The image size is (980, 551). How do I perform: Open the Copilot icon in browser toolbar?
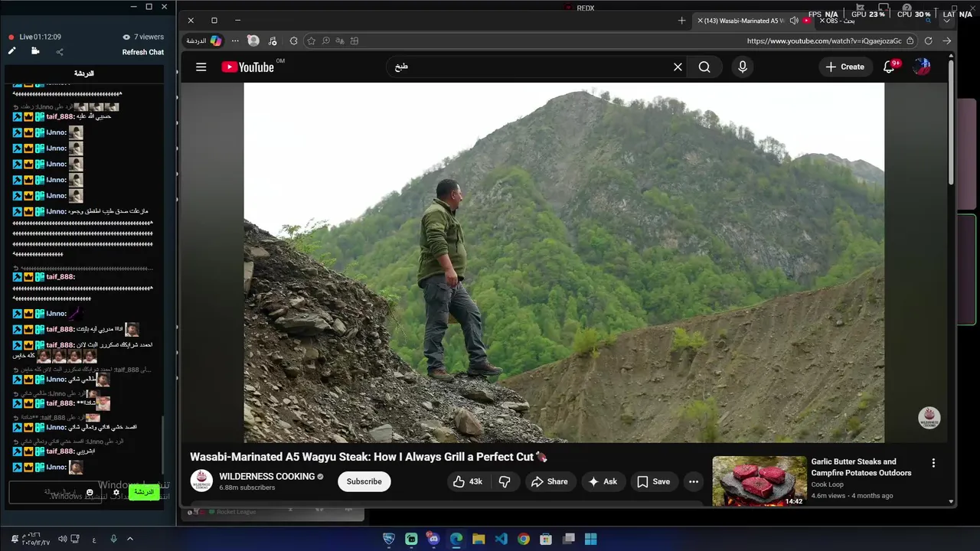tap(216, 41)
